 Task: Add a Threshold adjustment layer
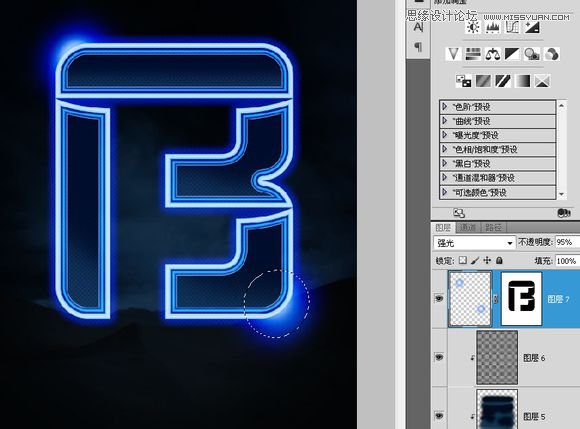click(x=502, y=81)
